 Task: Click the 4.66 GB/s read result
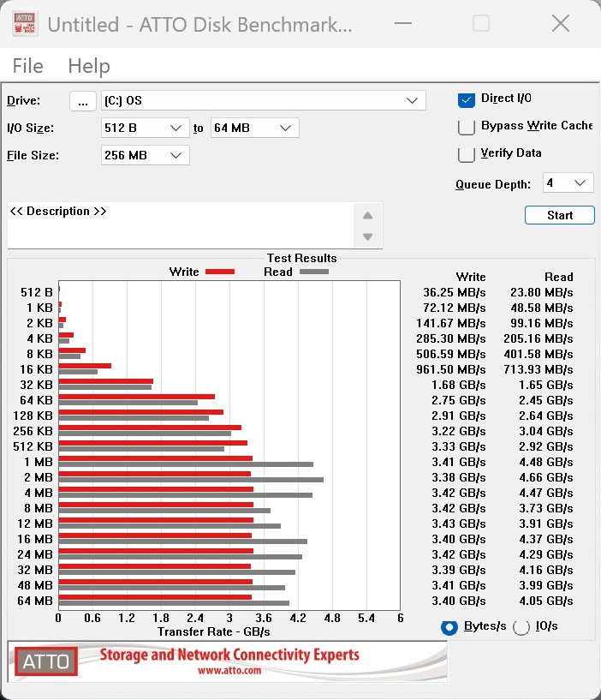(x=546, y=477)
